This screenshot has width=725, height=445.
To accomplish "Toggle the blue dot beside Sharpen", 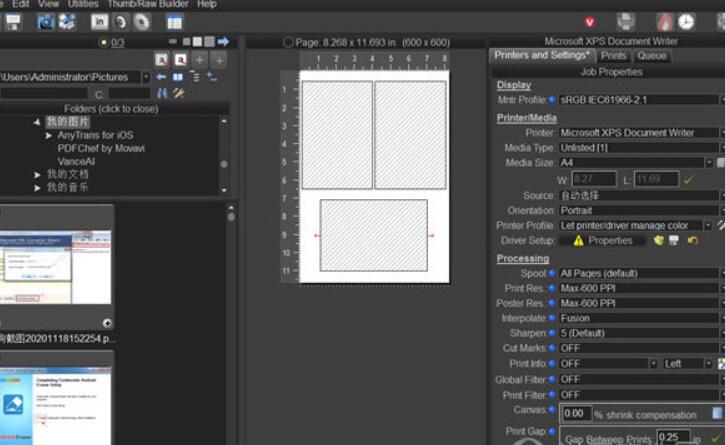I will (x=552, y=333).
